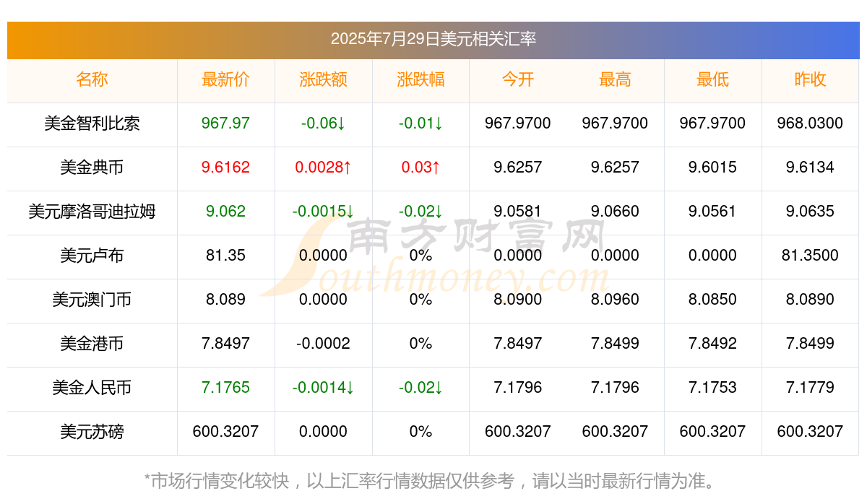Click change amount -0.06↓
The height and width of the screenshot is (504, 867).
(x=323, y=123)
